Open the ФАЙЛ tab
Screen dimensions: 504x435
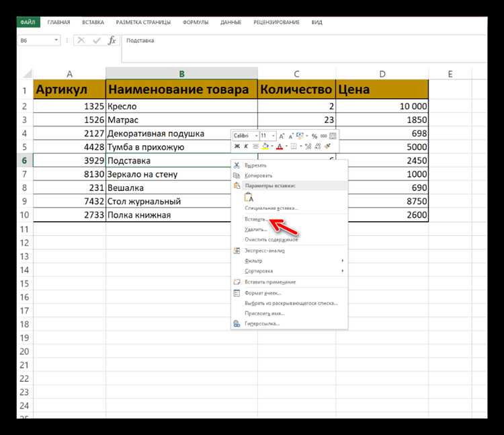point(28,22)
